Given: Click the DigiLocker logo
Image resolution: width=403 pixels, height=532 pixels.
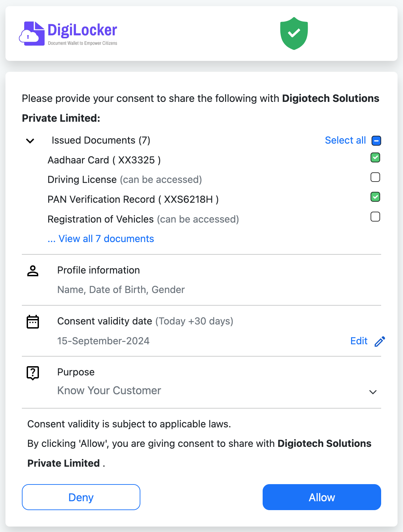Looking at the screenshot, I should (x=68, y=34).
